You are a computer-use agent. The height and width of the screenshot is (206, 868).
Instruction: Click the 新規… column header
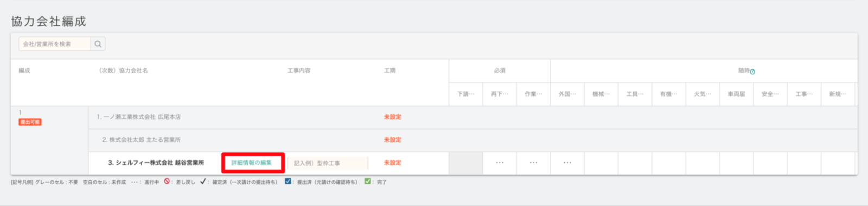click(838, 94)
